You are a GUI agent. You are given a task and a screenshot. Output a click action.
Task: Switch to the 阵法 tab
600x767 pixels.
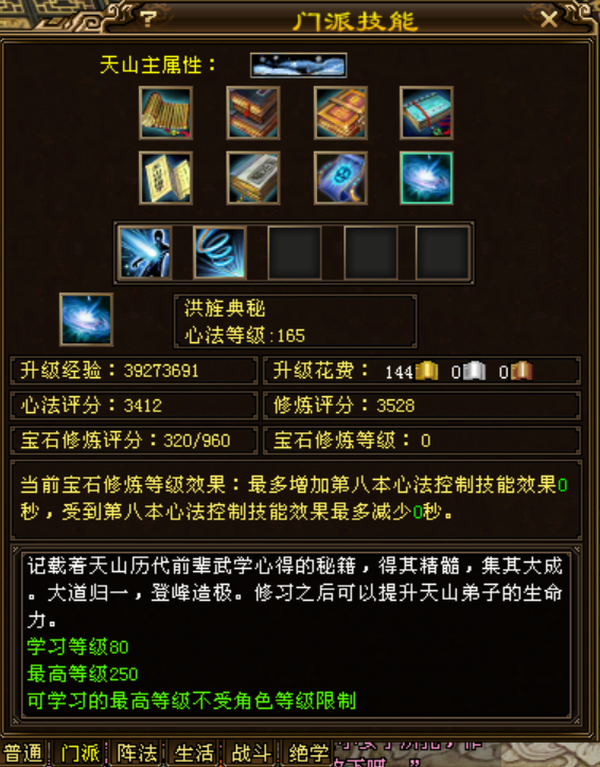point(137,754)
